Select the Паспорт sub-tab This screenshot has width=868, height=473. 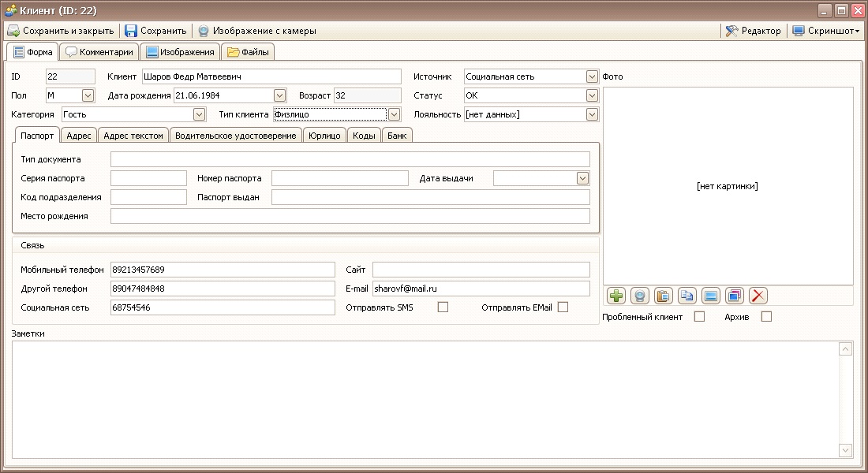tap(37, 136)
